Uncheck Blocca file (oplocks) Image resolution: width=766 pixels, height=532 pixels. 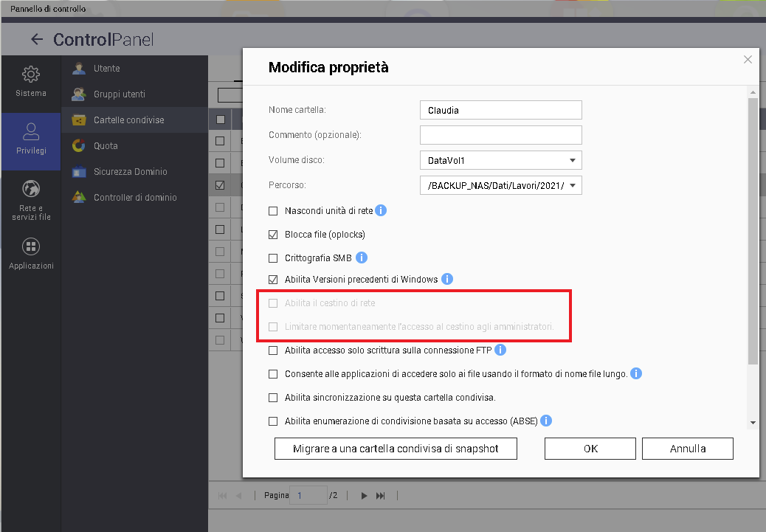pyautogui.click(x=273, y=235)
